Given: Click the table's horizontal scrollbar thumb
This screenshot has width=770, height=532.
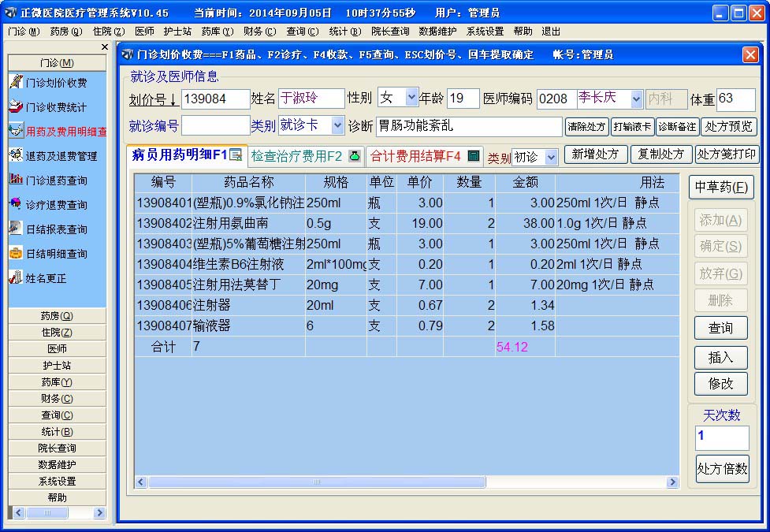Looking at the screenshot, I should coord(318,482).
